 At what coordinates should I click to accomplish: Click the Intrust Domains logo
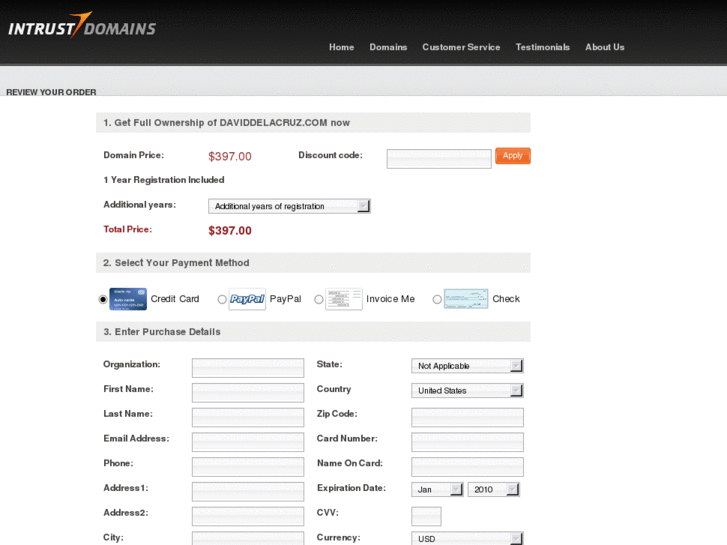(x=82, y=26)
